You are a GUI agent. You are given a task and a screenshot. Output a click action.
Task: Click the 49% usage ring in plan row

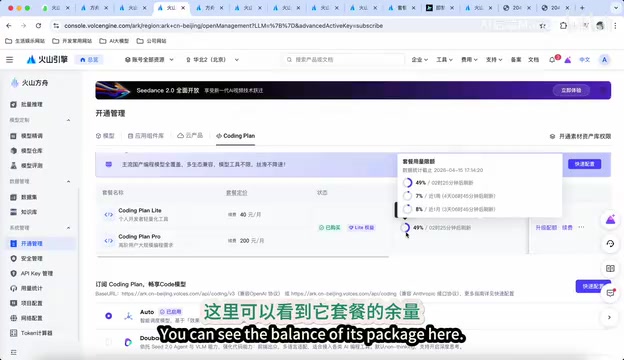click(405, 228)
